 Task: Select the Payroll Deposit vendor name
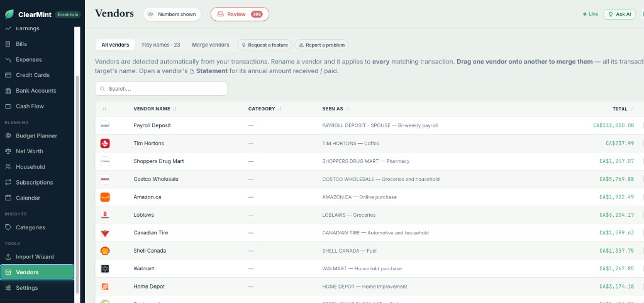[152, 125]
